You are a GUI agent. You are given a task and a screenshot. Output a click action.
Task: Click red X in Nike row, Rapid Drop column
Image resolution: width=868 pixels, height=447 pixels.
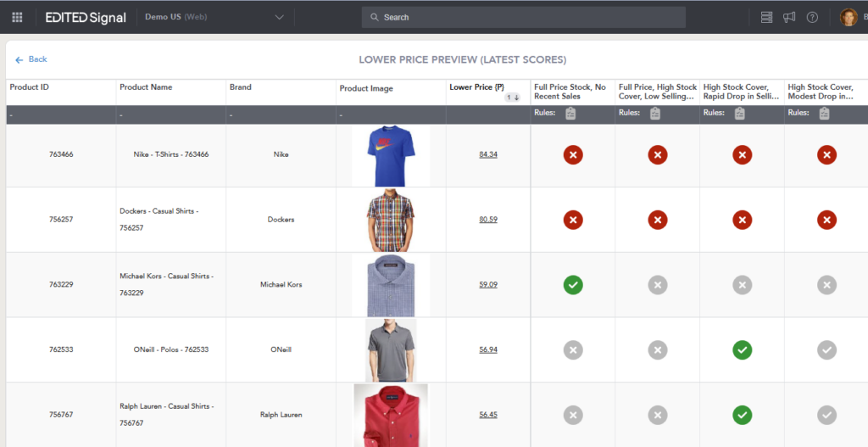(743, 155)
